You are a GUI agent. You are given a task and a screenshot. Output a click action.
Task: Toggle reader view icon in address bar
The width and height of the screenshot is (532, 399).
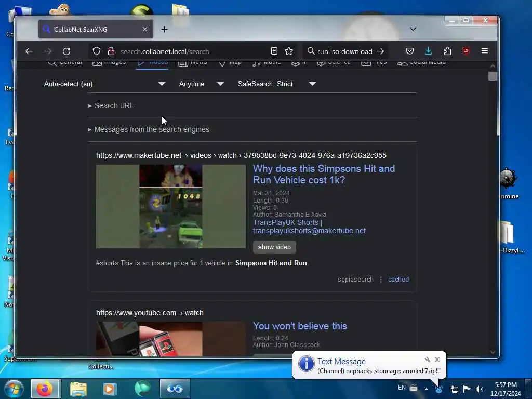(274, 51)
